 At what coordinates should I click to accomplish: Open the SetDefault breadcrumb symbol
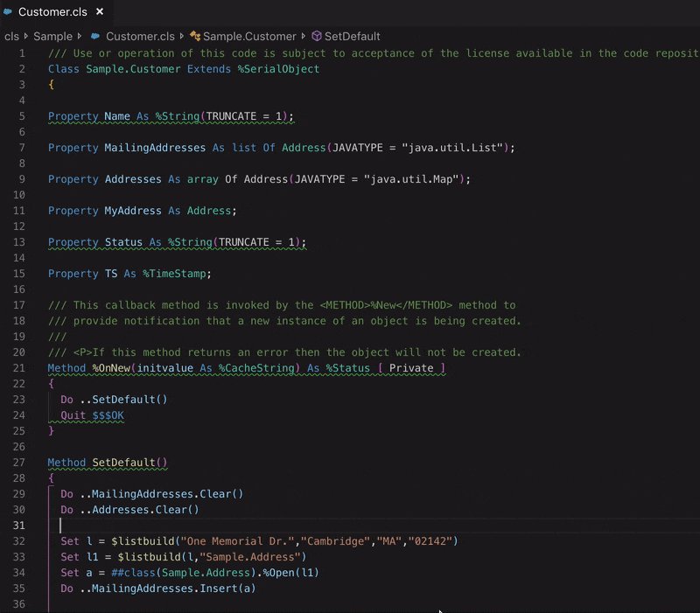[x=353, y=37]
